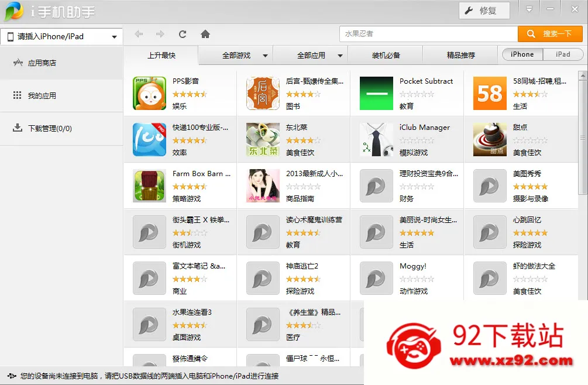This screenshot has height=385, width=588.
Task: Select the iClub Manager app icon
Action: (376, 139)
